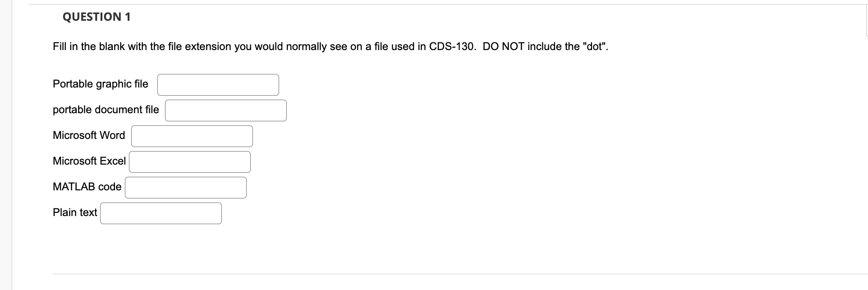Click the QUESTION 1 heading
868x290 pixels.
point(96,17)
